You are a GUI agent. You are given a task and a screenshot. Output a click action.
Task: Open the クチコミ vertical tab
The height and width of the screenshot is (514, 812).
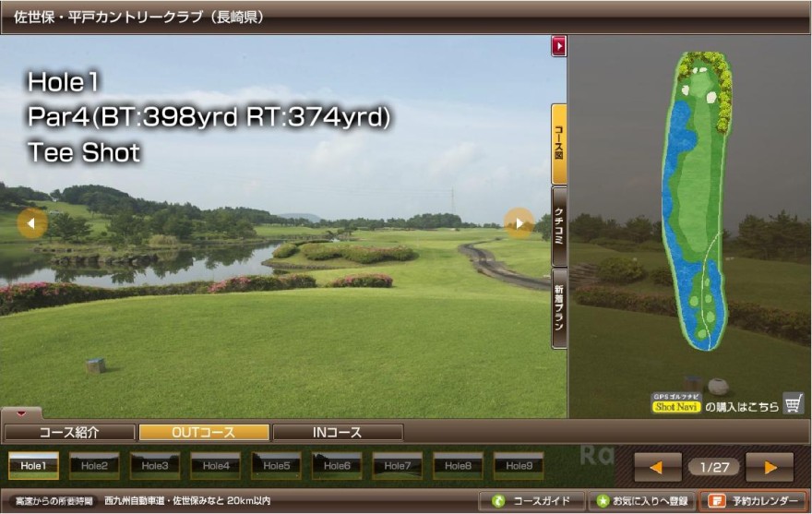pyautogui.click(x=559, y=226)
